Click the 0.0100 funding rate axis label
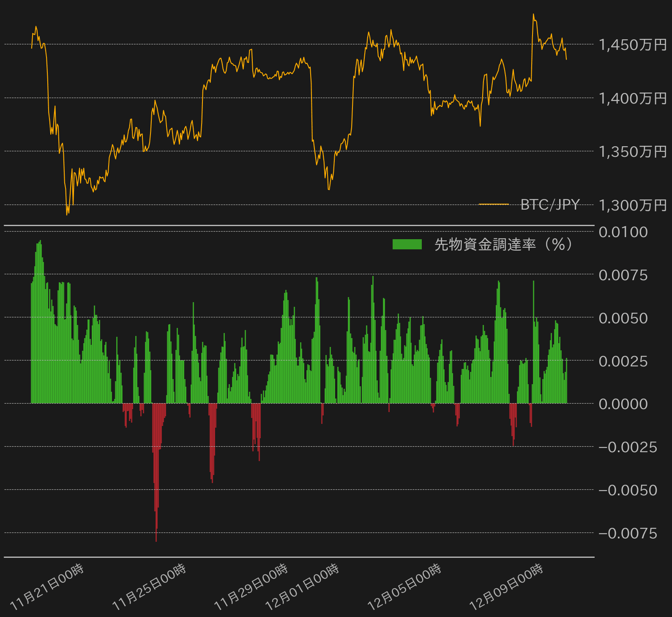 623,232
